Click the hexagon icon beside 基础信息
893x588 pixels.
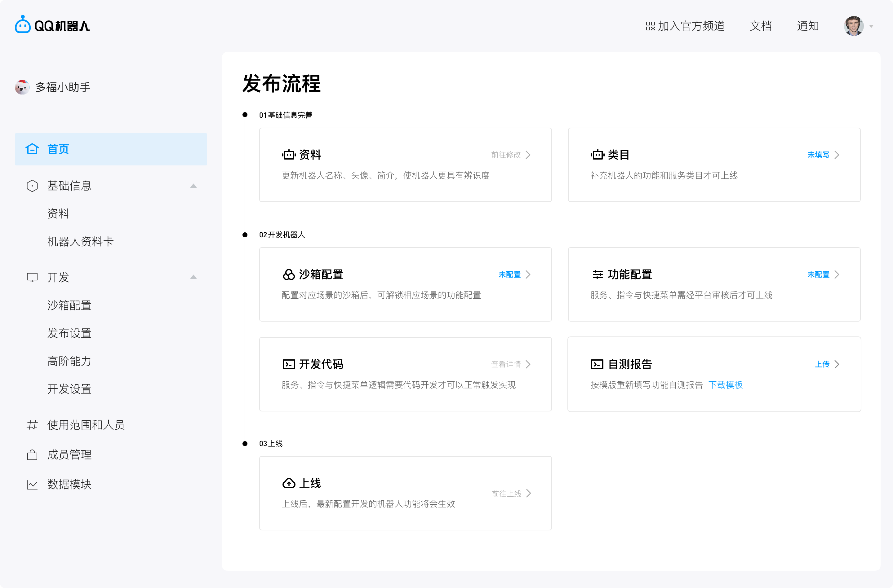tap(32, 186)
